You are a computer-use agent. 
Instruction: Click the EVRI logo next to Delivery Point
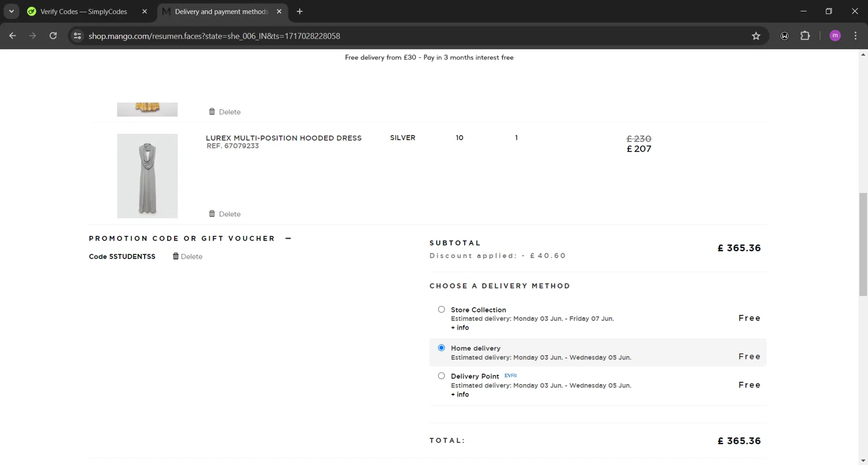(x=510, y=375)
